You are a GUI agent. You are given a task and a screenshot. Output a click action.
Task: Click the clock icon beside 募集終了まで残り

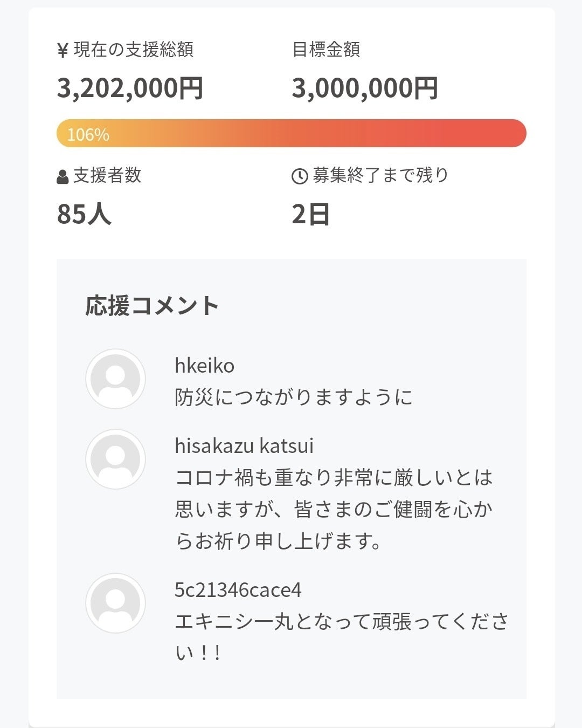pos(299,176)
